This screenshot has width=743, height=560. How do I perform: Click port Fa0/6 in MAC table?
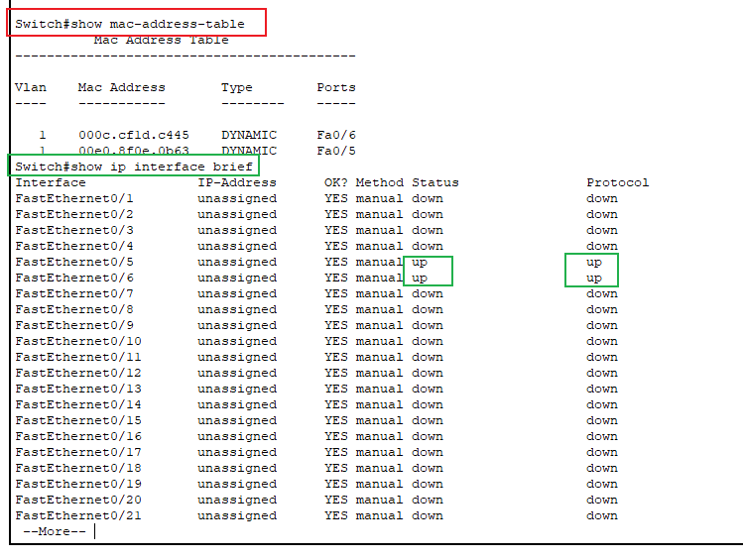[x=336, y=135]
